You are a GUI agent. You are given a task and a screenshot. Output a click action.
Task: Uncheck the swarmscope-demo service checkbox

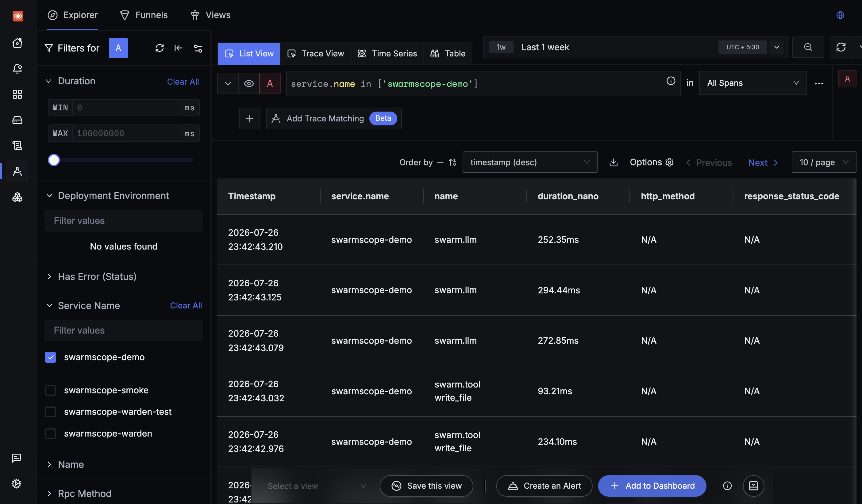coord(50,357)
